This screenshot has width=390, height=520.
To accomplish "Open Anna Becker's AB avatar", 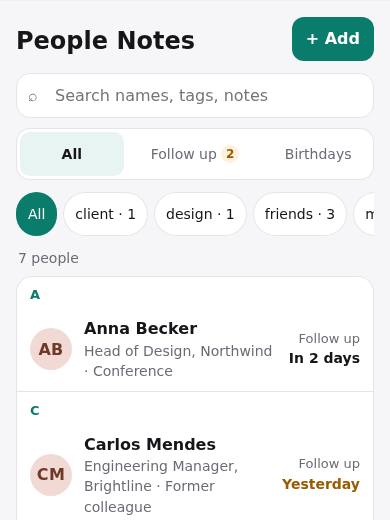I will click(51, 349).
